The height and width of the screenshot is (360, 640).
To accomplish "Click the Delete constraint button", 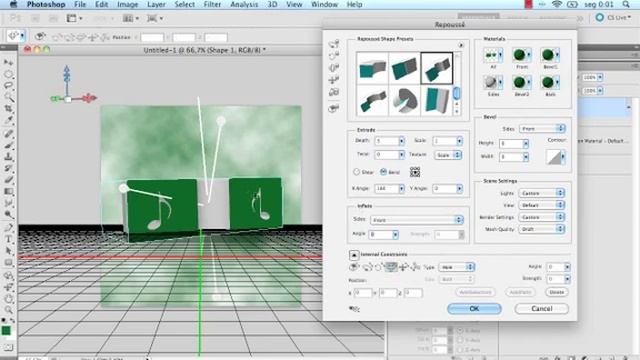I will (x=556, y=292).
